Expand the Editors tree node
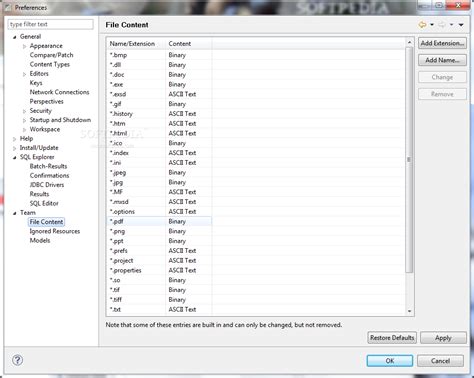The width and height of the screenshot is (474, 378). (24, 74)
